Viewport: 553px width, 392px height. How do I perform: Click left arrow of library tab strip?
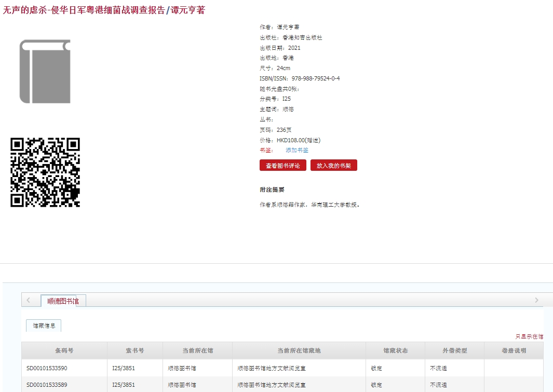[28, 300]
